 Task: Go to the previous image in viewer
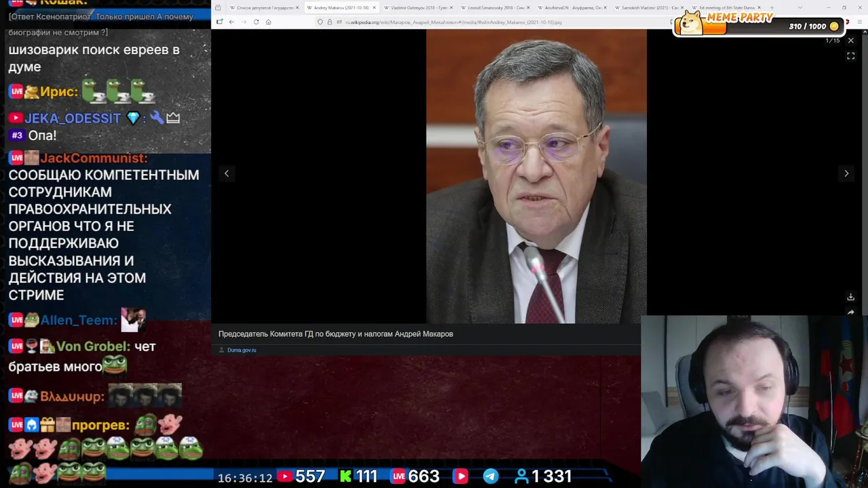point(226,174)
